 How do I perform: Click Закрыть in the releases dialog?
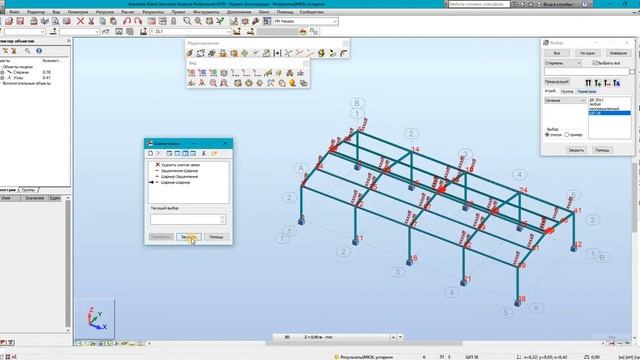[x=189, y=237]
